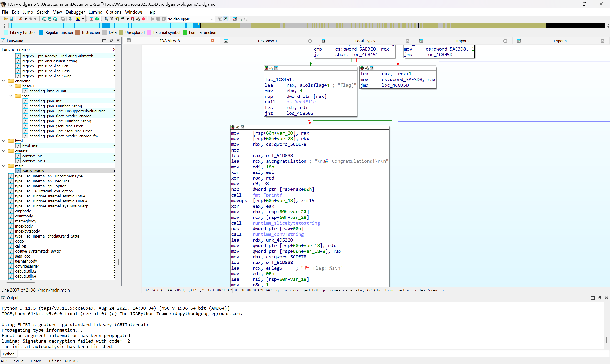Click the blue letter A text icon
610x364 pixels.
(78, 19)
